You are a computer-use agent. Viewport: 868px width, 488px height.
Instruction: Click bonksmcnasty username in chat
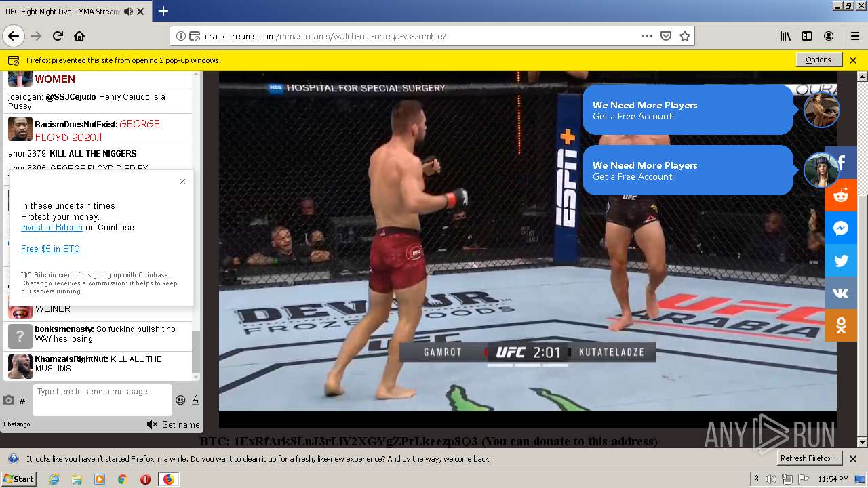pos(64,329)
